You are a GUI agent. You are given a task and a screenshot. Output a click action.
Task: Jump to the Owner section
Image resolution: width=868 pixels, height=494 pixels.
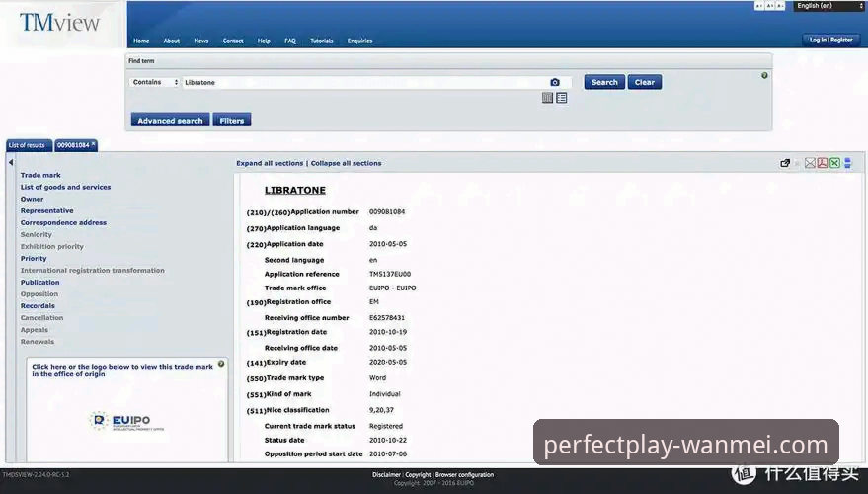(32, 199)
